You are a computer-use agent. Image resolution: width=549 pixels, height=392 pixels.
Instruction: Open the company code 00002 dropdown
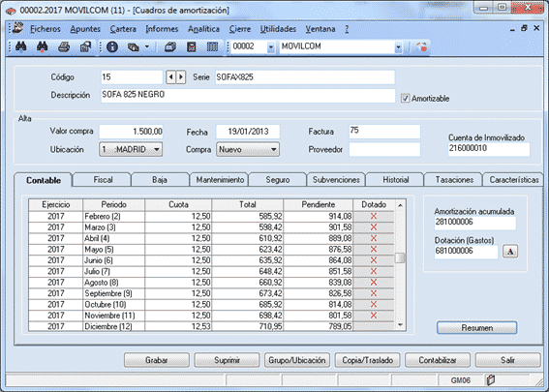[x=271, y=46]
